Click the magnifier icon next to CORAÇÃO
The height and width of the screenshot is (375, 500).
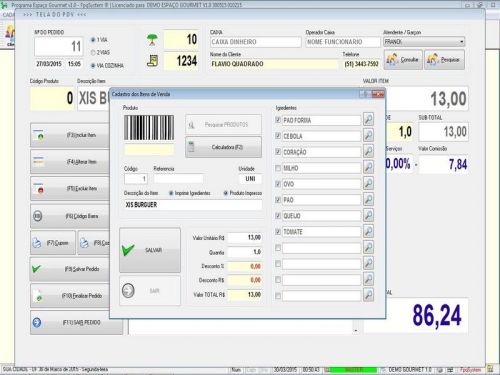tap(368, 151)
